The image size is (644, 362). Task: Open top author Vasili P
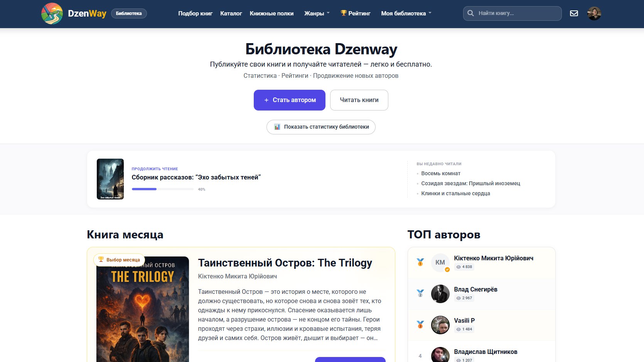point(464,321)
